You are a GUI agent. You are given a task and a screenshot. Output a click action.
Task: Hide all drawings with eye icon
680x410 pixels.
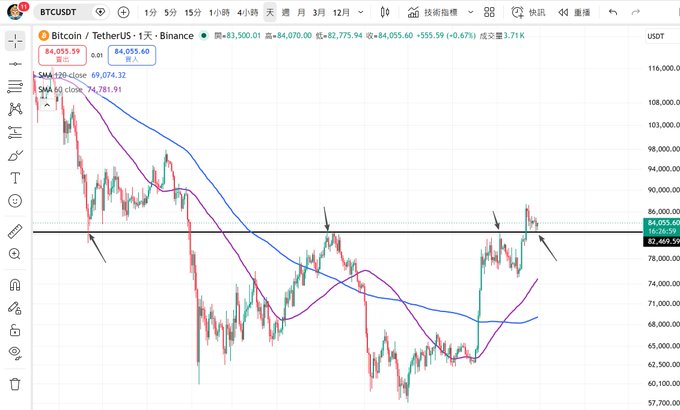click(x=15, y=353)
